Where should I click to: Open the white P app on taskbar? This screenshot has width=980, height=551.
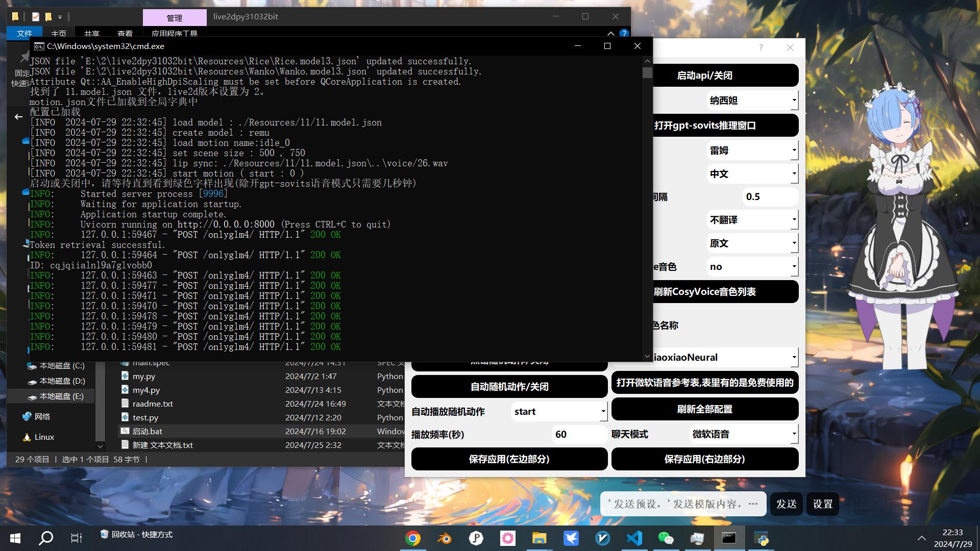pos(476,538)
